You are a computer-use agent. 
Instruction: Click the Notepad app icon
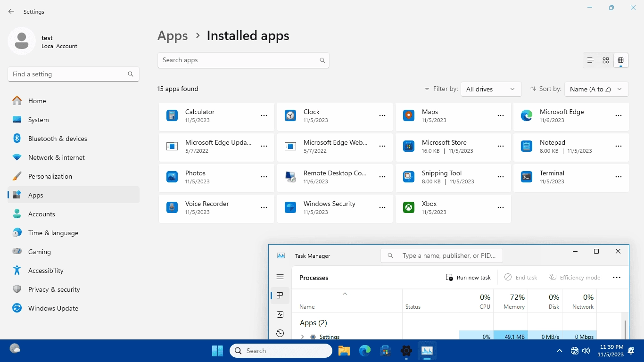(x=527, y=146)
